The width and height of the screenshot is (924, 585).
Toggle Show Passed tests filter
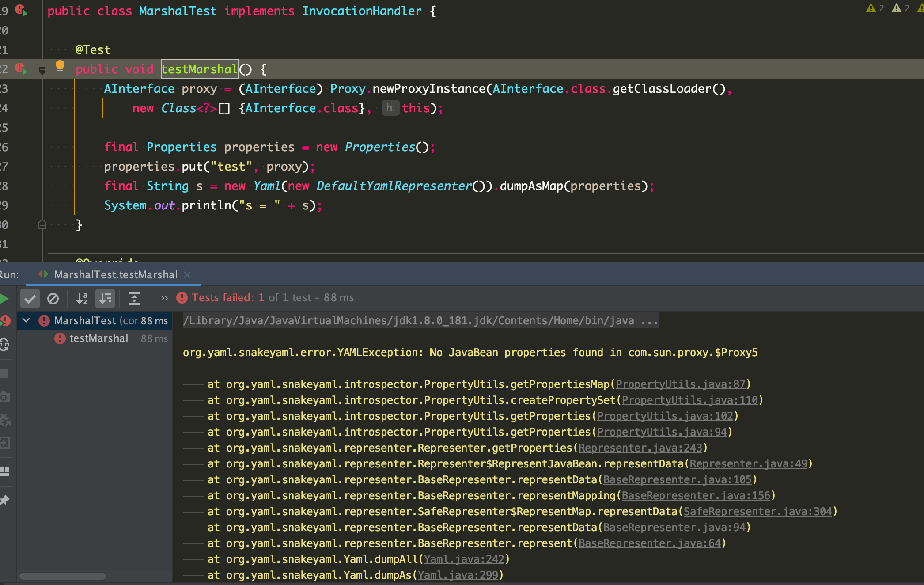[x=30, y=299]
